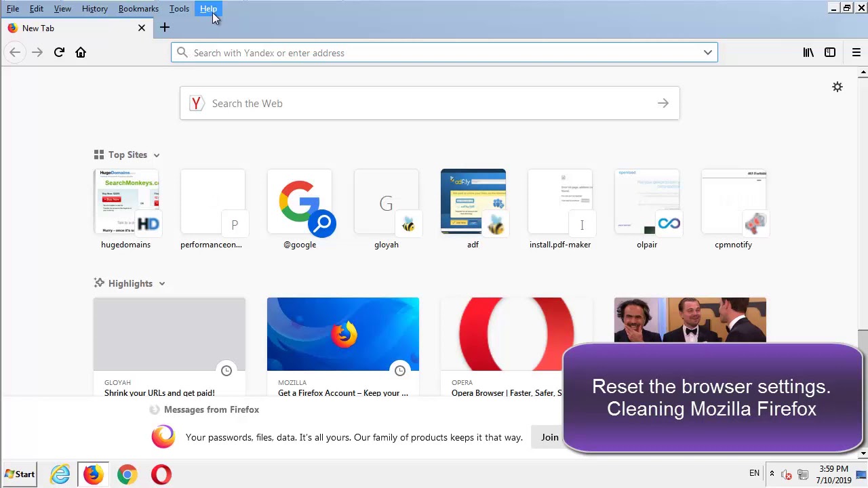Click the Firefox account icon in message bar
This screenshot has width=868, height=488.
pyautogui.click(x=163, y=436)
